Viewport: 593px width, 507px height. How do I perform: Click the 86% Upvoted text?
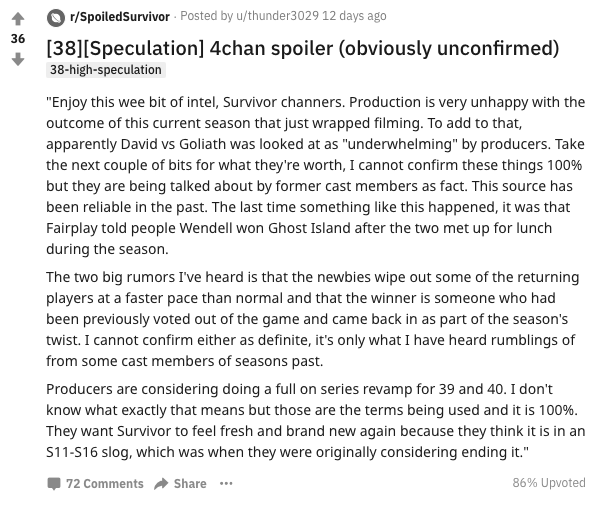coord(549,483)
